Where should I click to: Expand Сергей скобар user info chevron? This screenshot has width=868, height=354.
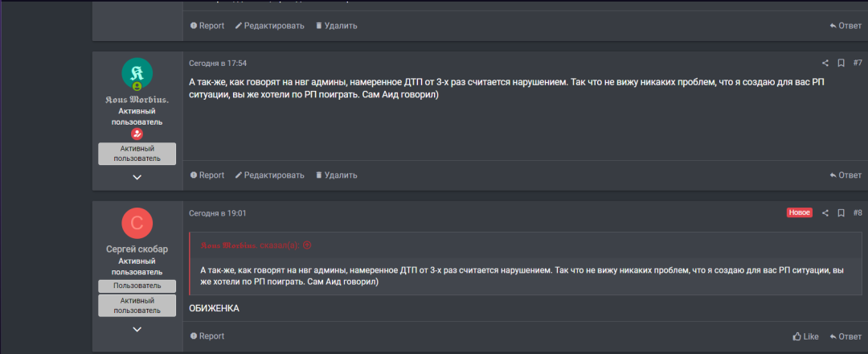click(137, 329)
